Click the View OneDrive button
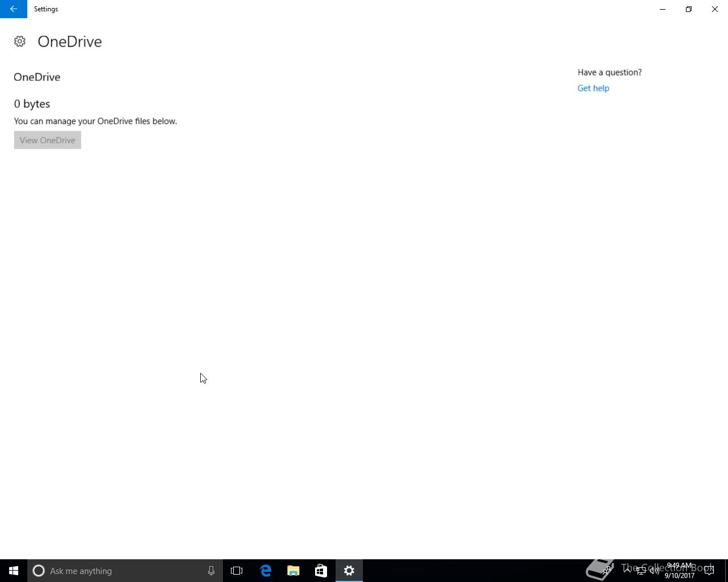 47,140
